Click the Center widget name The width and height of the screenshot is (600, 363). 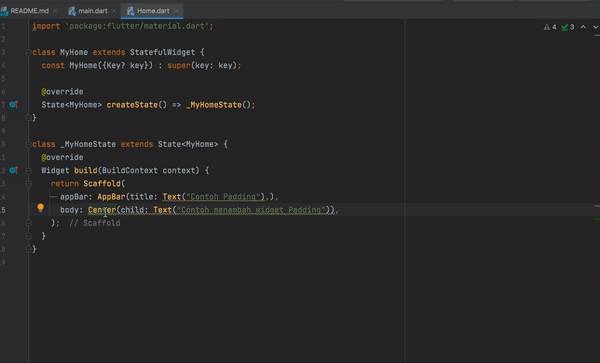pos(102,210)
